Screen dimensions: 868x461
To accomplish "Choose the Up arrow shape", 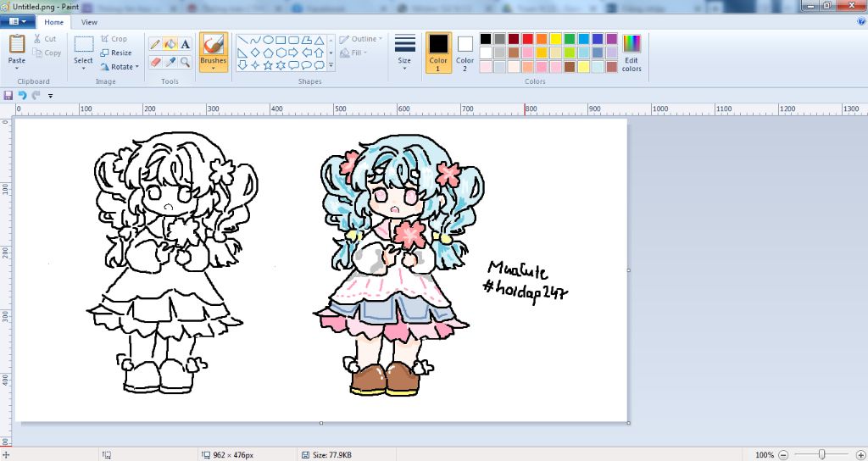I will [x=320, y=53].
